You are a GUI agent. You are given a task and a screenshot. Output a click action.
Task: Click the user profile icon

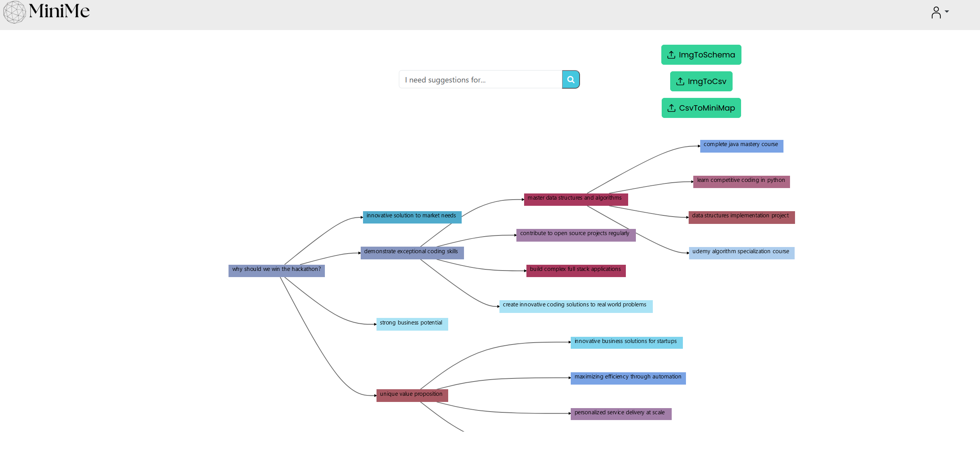click(x=936, y=12)
